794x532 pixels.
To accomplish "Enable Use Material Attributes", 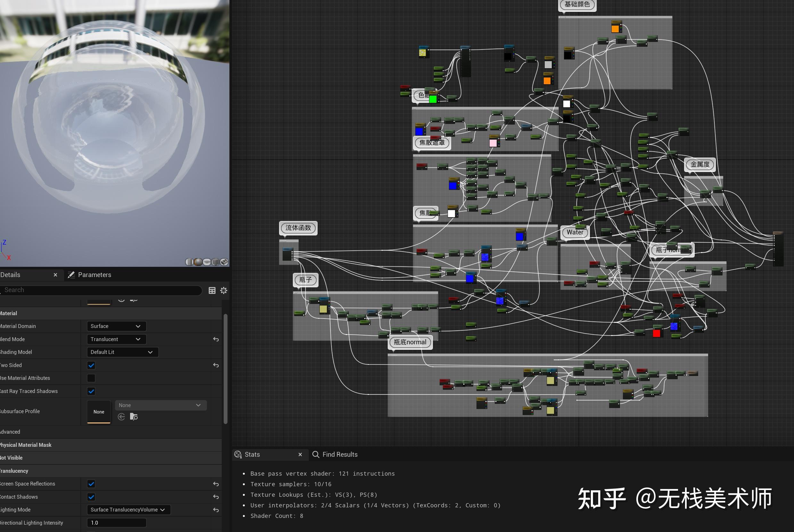I will (91, 378).
